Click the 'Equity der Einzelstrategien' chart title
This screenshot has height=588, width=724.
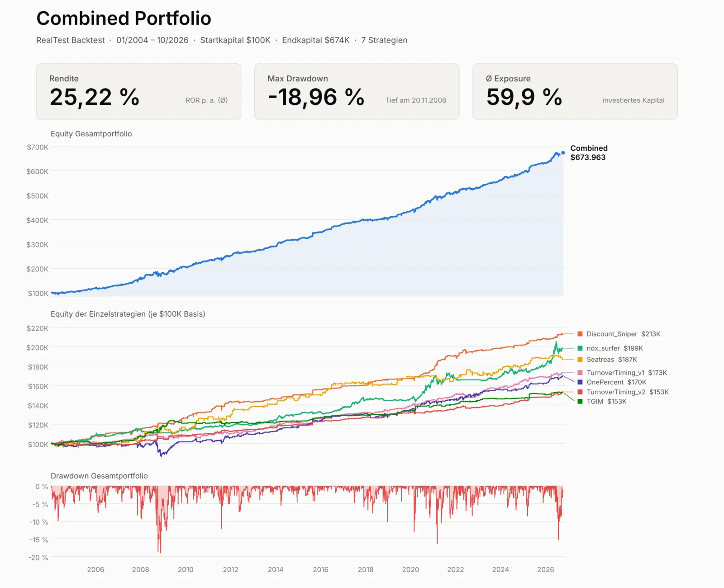click(x=128, y=314)
